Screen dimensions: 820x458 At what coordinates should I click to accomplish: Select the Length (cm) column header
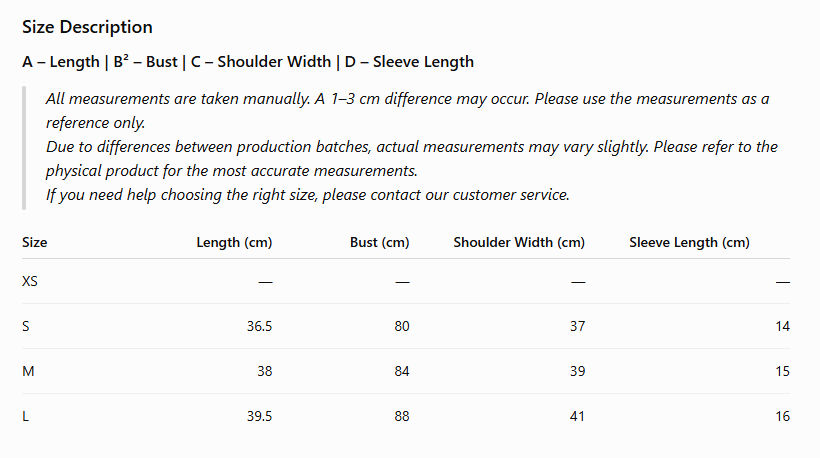pyautogui.click(x=234, y=243)
